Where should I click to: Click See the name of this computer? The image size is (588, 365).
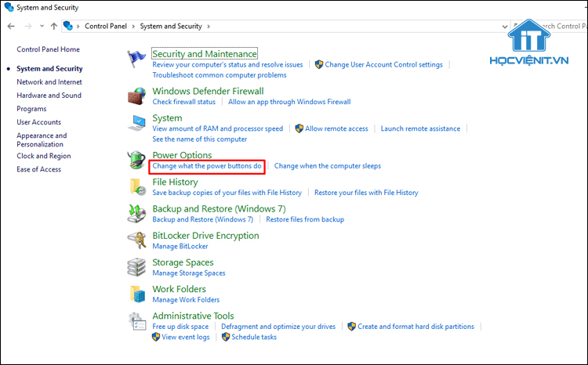[199, 139]
